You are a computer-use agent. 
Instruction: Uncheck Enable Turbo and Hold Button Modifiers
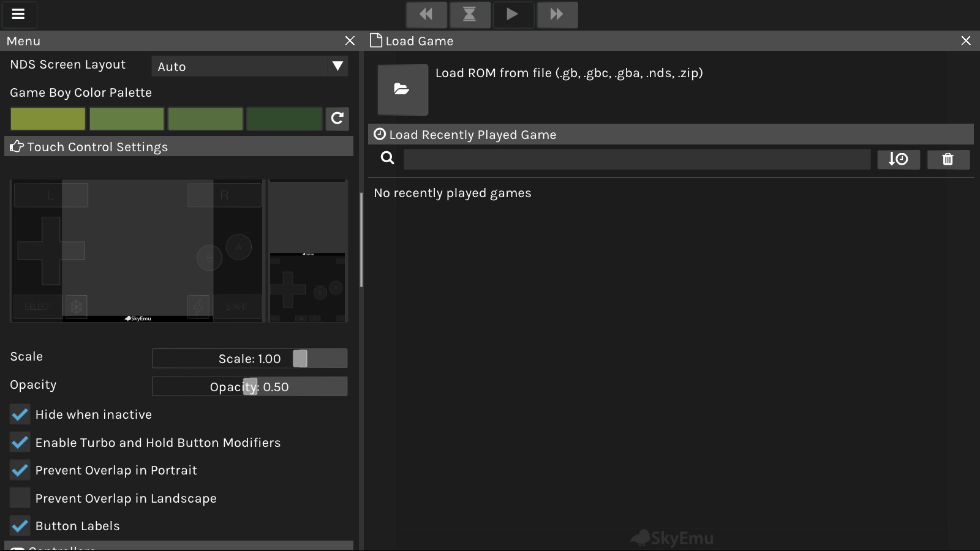click(x=20, y=443)
